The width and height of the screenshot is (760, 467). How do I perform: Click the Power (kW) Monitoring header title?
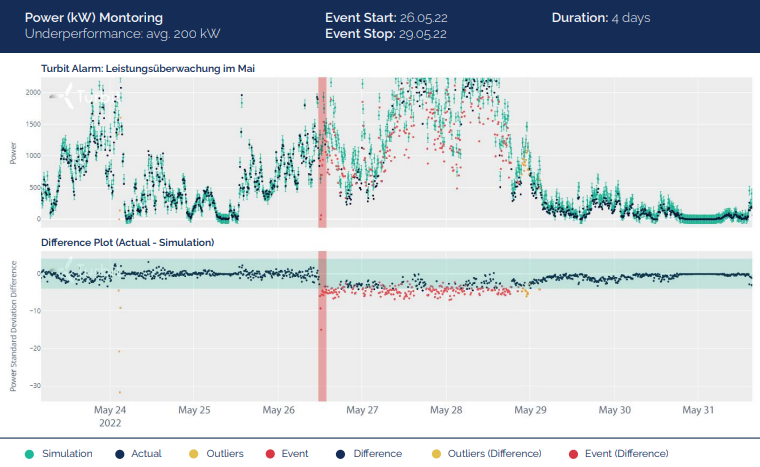click(x=96, y=18)
